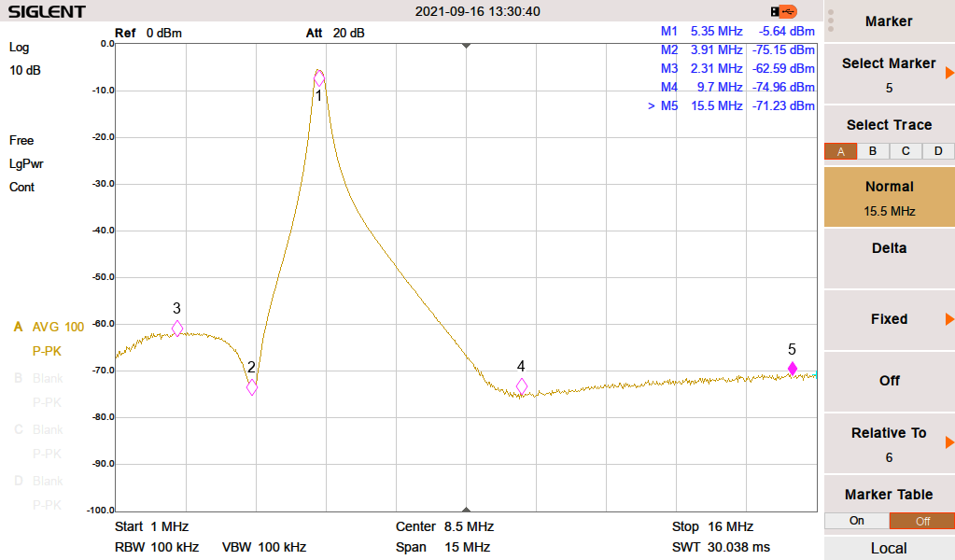Select the active marker 5 diamond
The image size is (955, 560).
792,369
